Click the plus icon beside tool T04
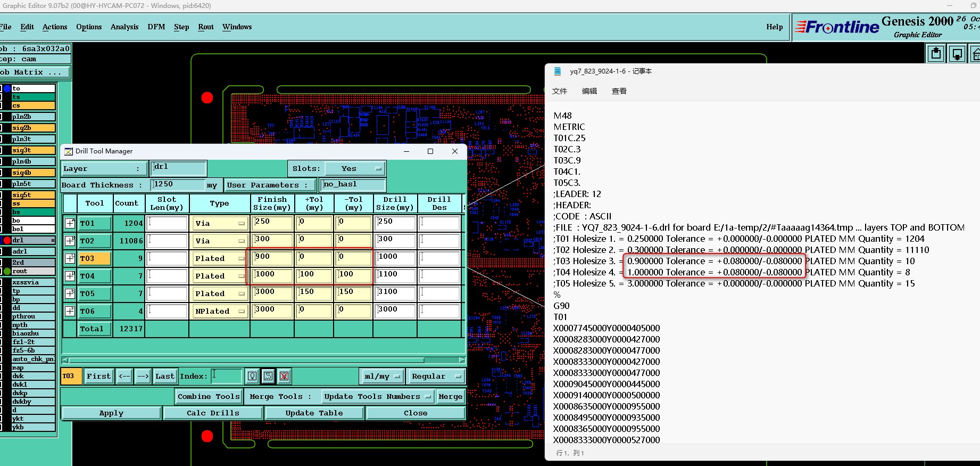 (x=70, y=276)
